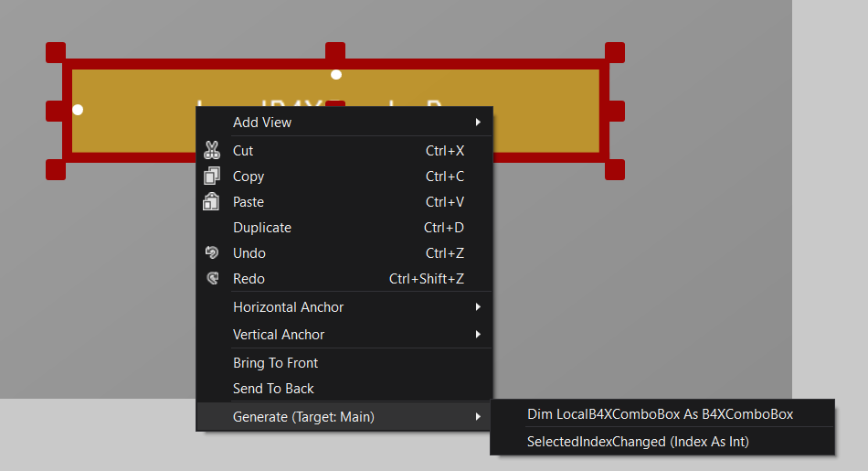Generate SelectedIndexChanged event sub

click(638, 442)
